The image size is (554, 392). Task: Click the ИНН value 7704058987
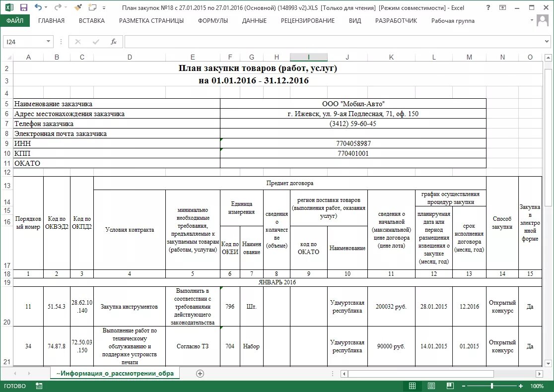(353, 143)
